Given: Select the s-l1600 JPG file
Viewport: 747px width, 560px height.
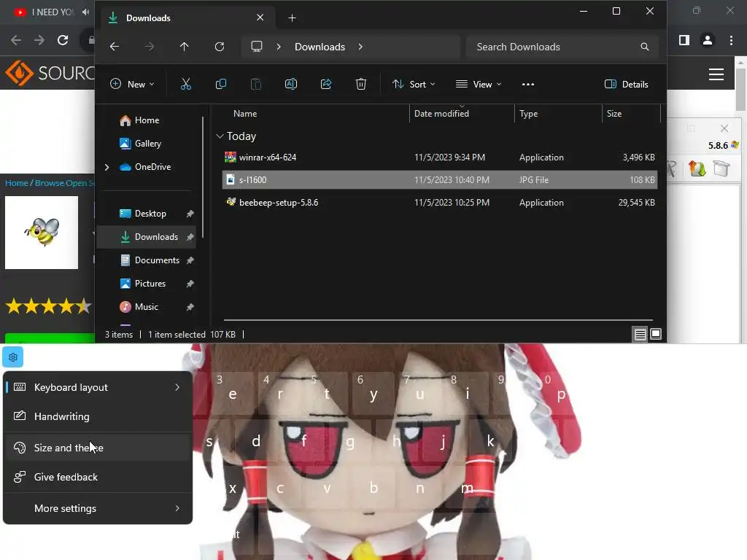Looking at the screenshot, I should [440, 180].
